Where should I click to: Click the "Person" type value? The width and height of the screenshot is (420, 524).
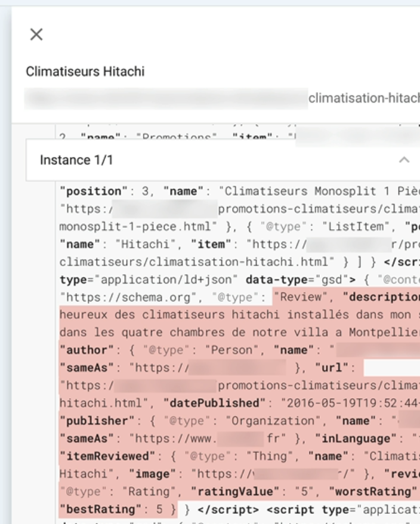[x=232, y=350]
